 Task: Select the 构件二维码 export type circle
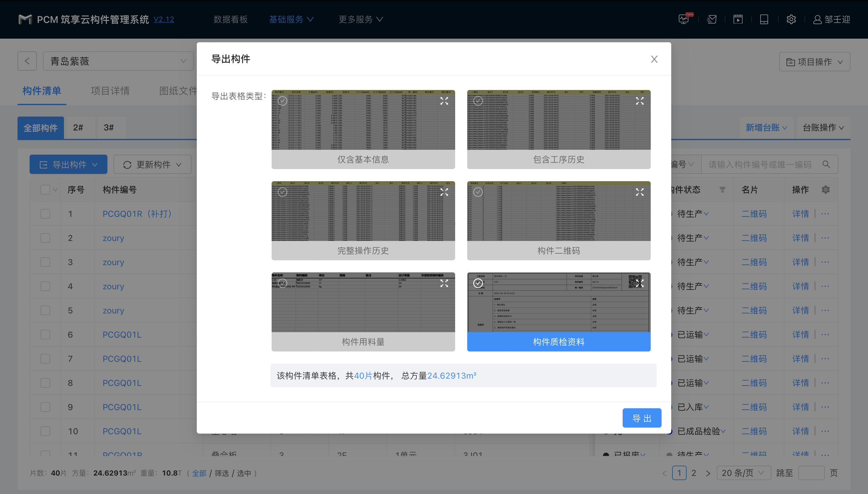click(478, 192)
